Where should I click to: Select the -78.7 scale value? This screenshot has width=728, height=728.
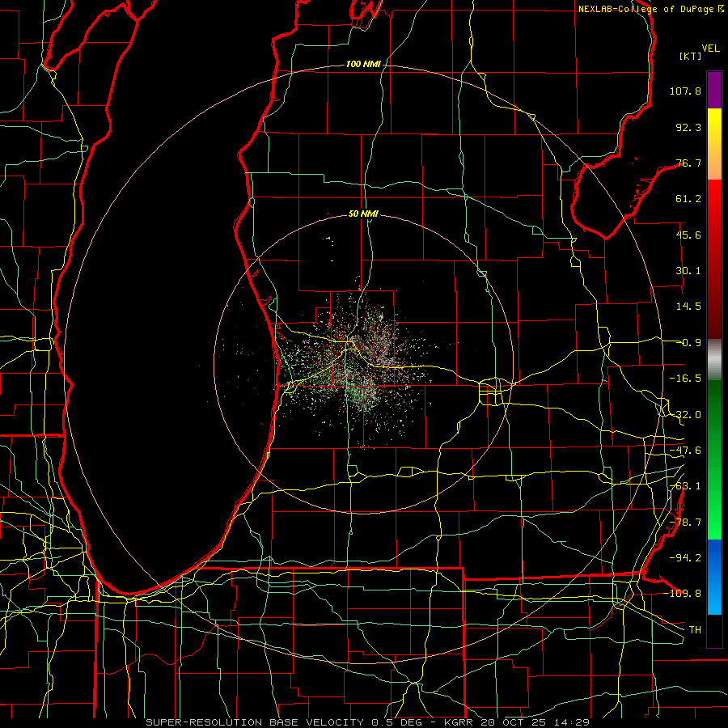pos(685,523)
